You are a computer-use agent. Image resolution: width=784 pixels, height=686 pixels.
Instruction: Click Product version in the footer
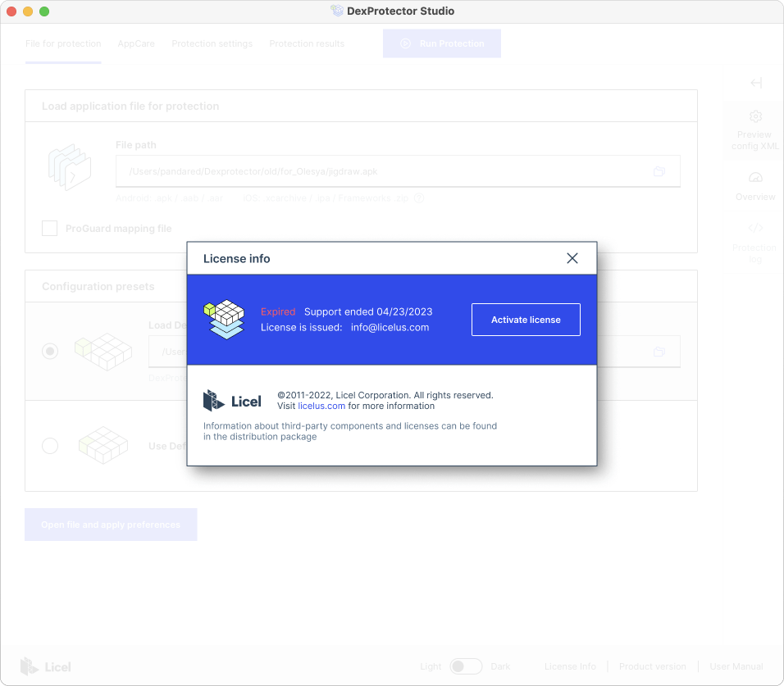pos(653,666)
